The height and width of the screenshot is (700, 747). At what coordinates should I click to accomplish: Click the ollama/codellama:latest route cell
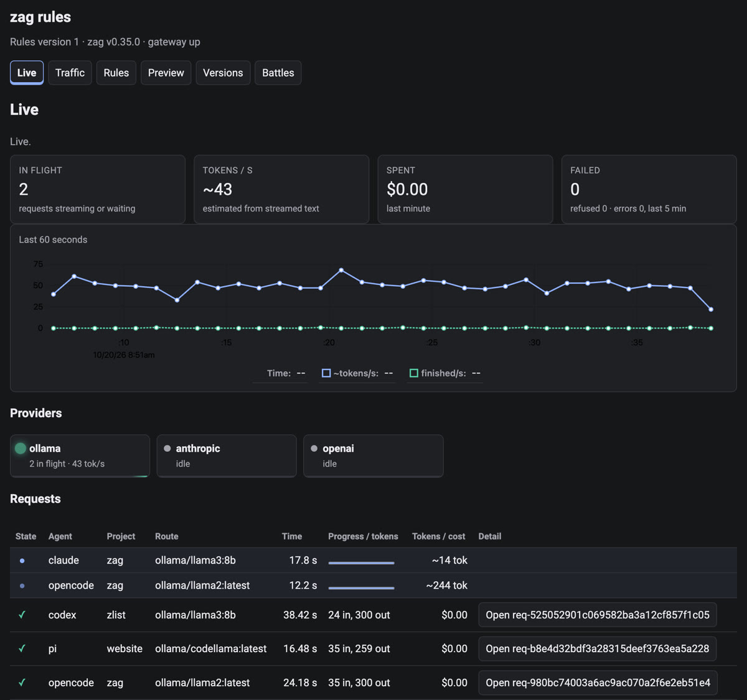pos(211,648)
